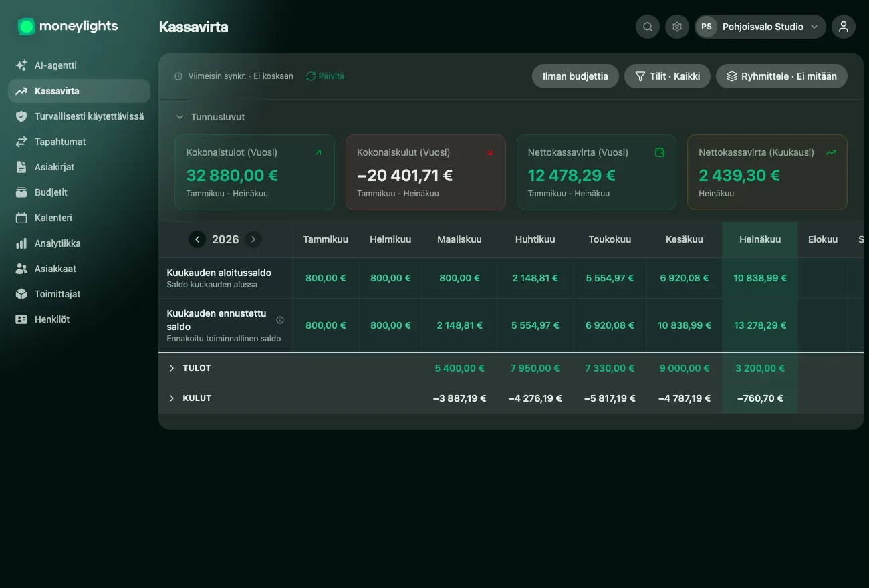Click the moneylights logo icon
This screenshot has height=588, width=869.
26,27
